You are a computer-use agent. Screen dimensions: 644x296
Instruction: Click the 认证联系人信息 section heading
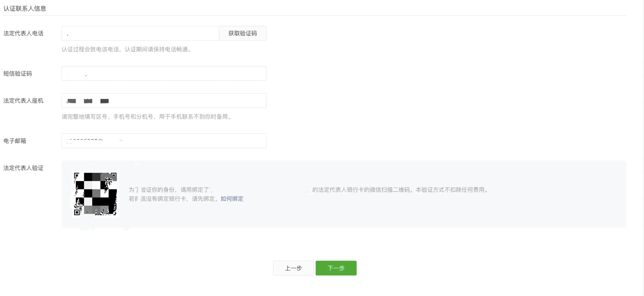pos(25,9)
